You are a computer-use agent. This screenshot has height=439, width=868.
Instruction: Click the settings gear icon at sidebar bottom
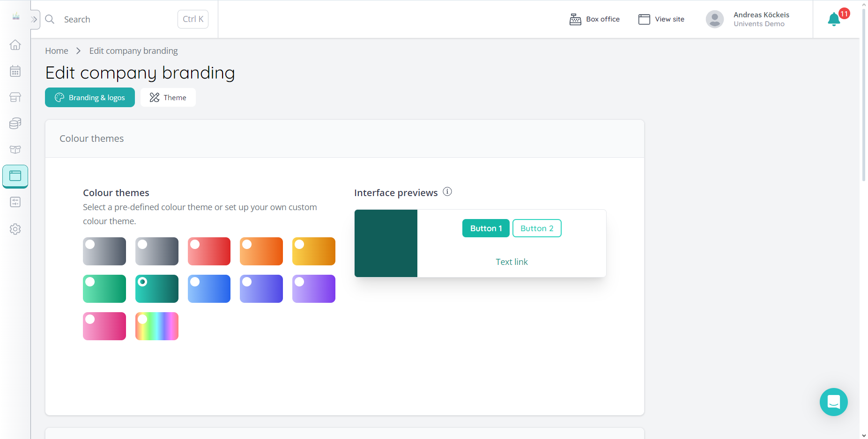[x=15, y=229]
